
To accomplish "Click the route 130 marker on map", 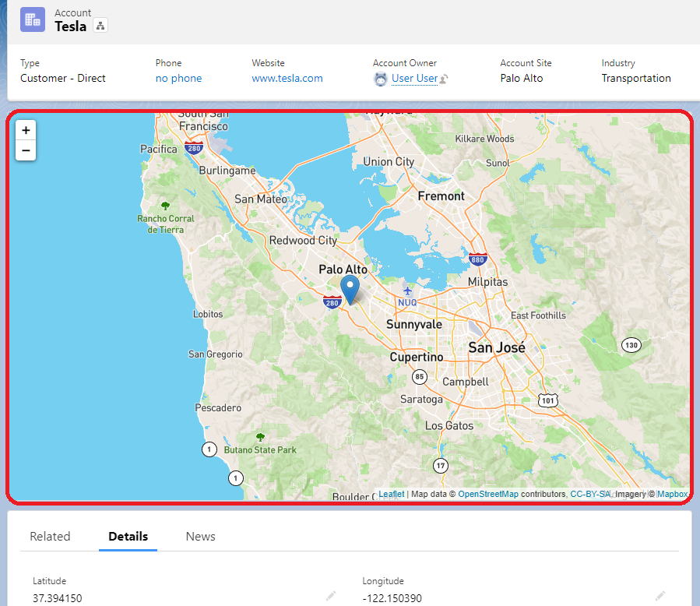I will pyautogui.click(x=631, y=345).
